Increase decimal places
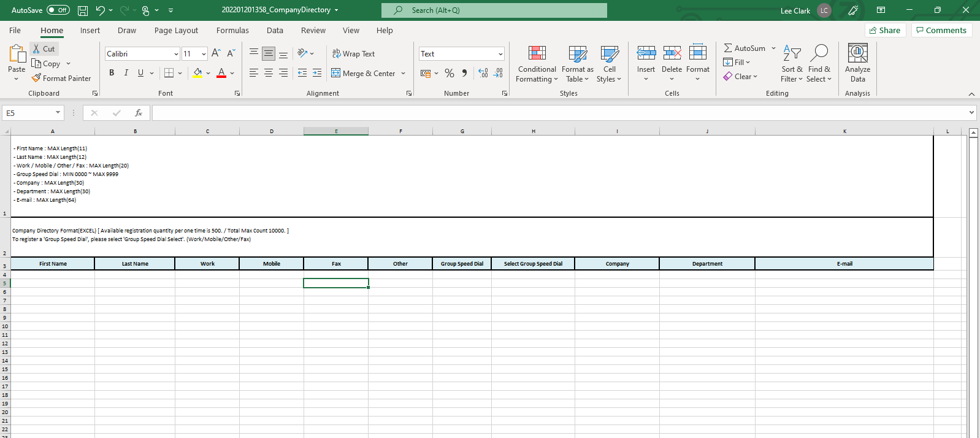Viewport: 980px width, 438px height. click(483, 73)
